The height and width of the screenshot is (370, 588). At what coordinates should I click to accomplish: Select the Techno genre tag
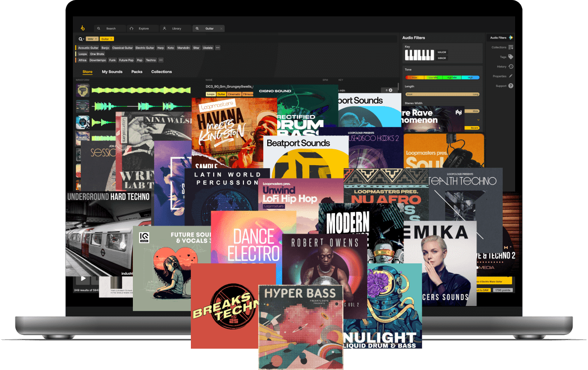151,60
